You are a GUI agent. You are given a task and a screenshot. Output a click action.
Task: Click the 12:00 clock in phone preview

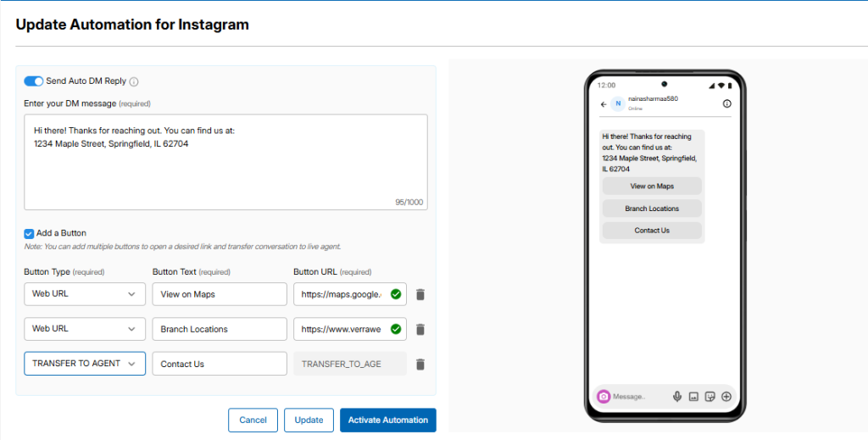click(x=607, y=86)
